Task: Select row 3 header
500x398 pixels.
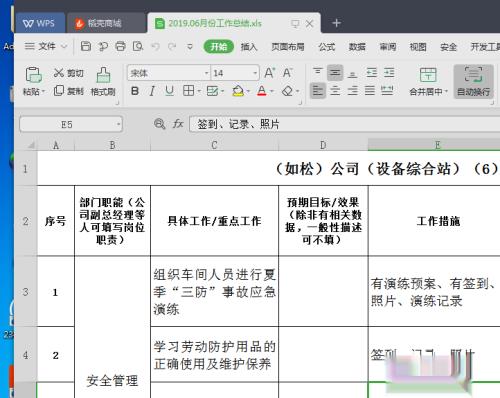Action: 26,292
